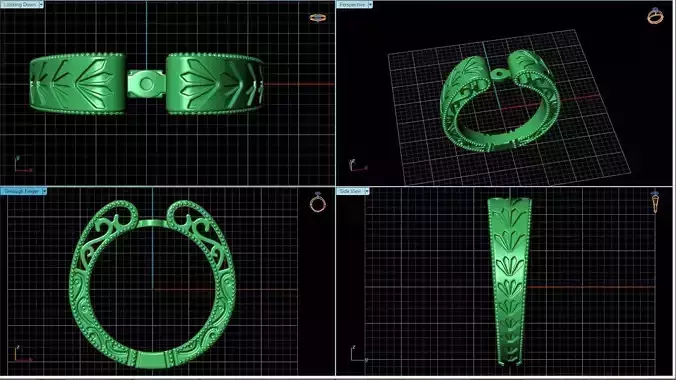Select the center bezel in Looking Down view
The height and width of the screenshot is (380, 676).
click(x=146, y=84)
